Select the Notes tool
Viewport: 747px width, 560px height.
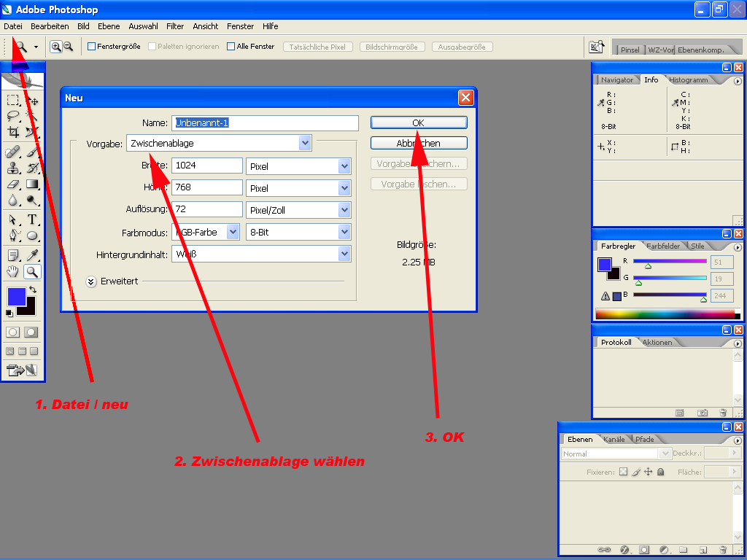[13, 255]
